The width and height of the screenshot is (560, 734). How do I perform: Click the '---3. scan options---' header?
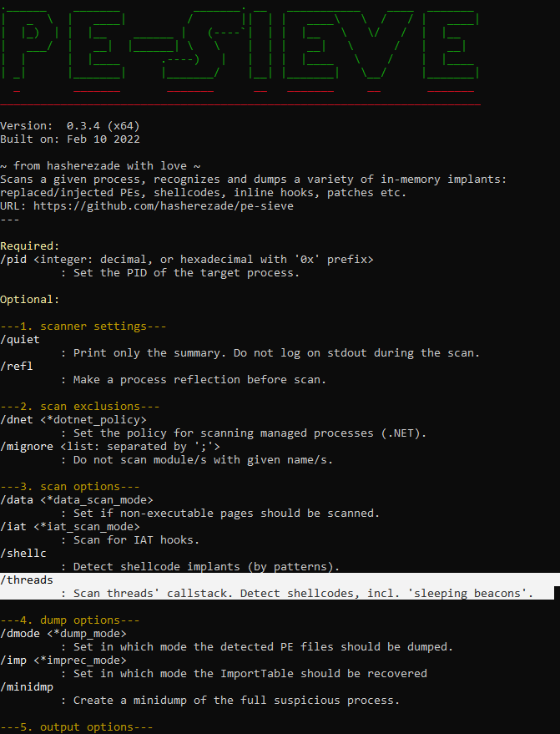pos(70,486)
